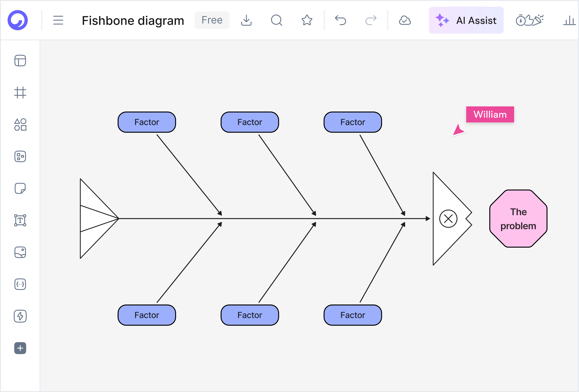
Task: Click the download export icon
Action: pyautogui.click(x=246, y=20)
